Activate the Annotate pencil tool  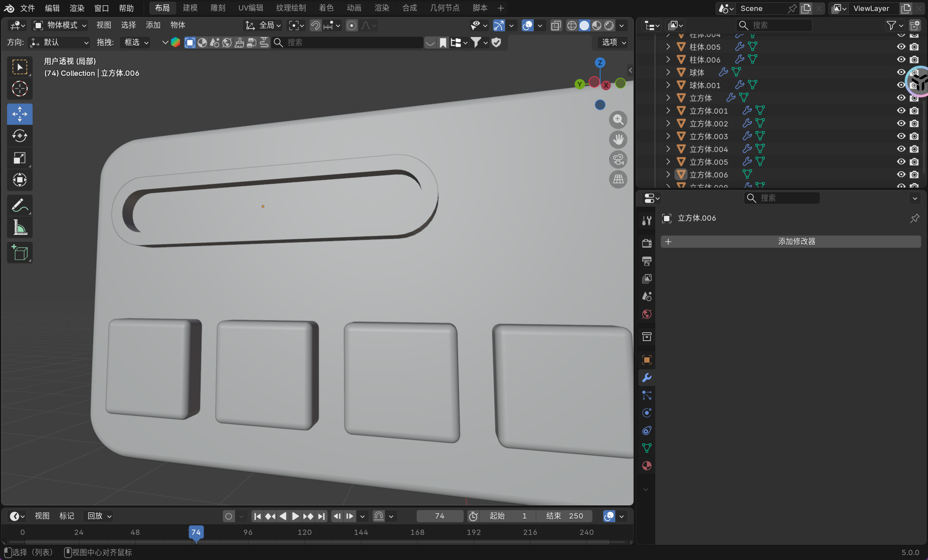(x=19, y=205)
